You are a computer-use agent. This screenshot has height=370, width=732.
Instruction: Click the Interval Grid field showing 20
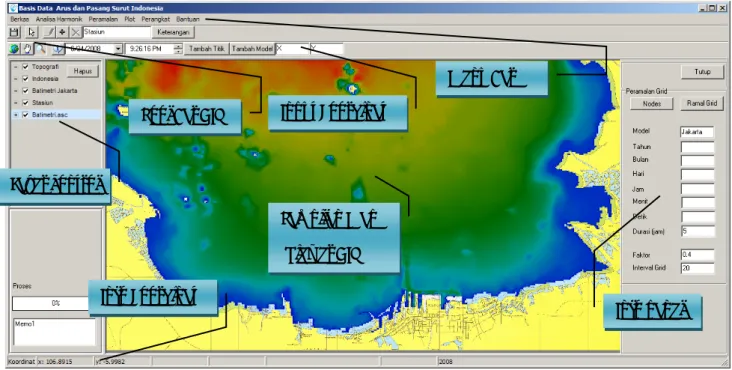697,268
